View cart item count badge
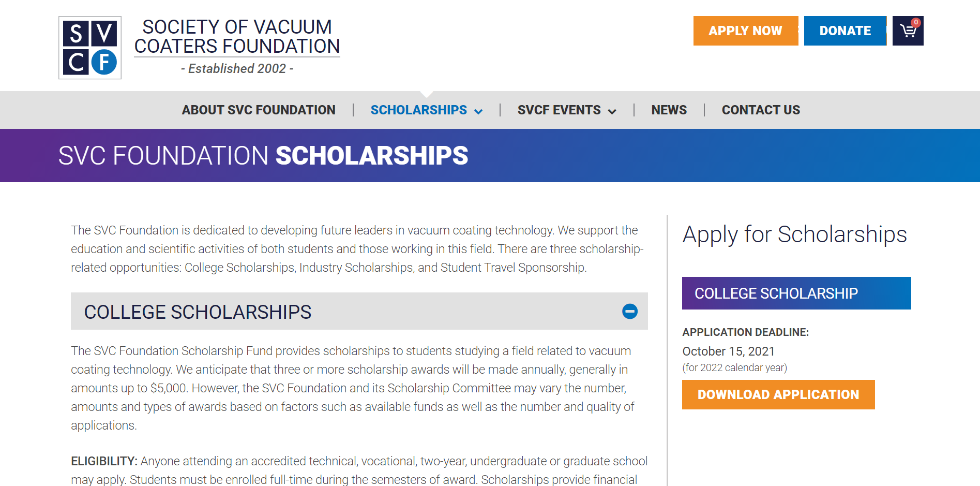 pyautogui.click(x=915, y=22)
